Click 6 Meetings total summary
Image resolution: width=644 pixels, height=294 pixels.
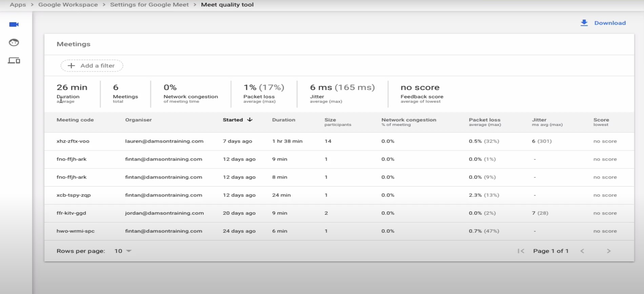click(125, 93)
